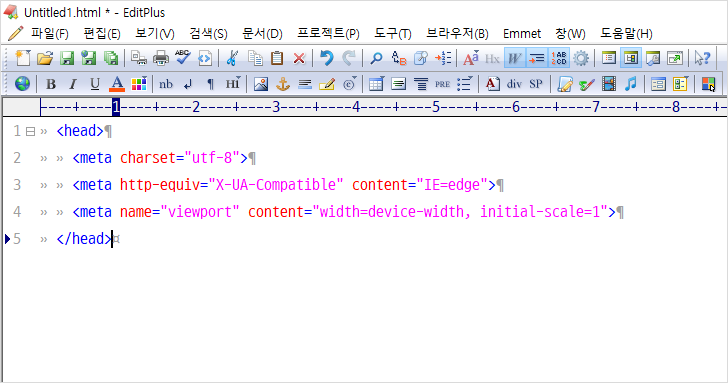Open Preferences with the gear icon
Screen dimensions: 728x383
[x=581, y=58]
